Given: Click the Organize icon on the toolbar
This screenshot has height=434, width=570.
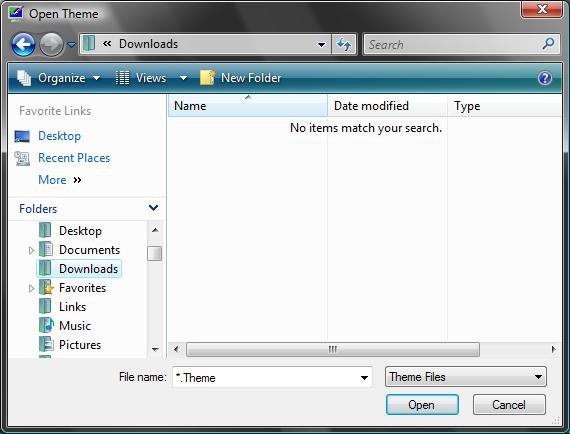Looking at the screenshot, I should click(x=24, y=78).
